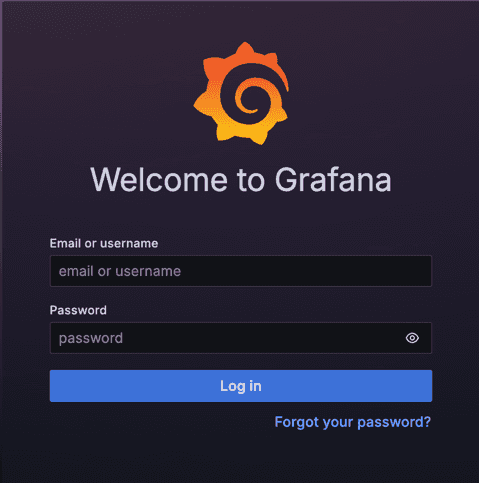
Task: Reveal password using the eye icon
Action: coord(412,338)
